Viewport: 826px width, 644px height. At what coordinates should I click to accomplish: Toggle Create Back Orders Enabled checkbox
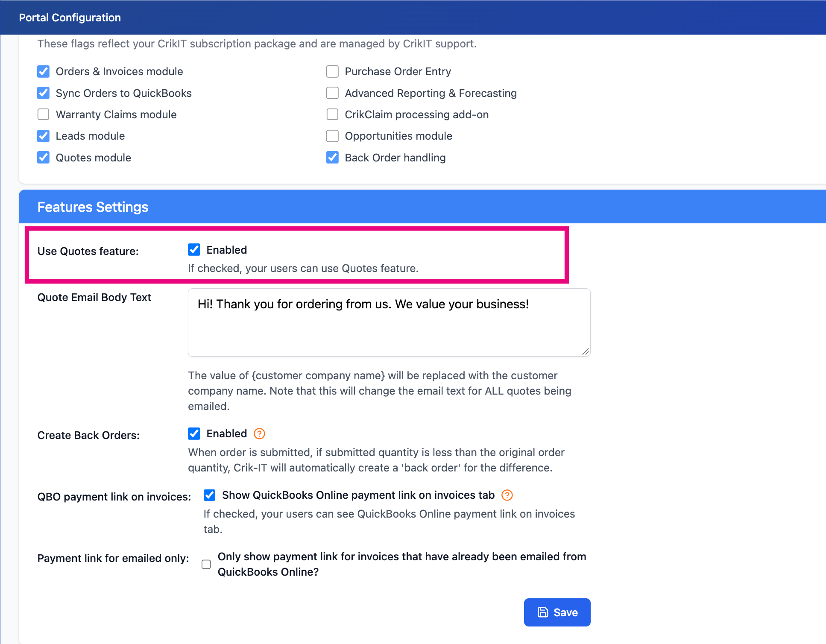[194, 434]
